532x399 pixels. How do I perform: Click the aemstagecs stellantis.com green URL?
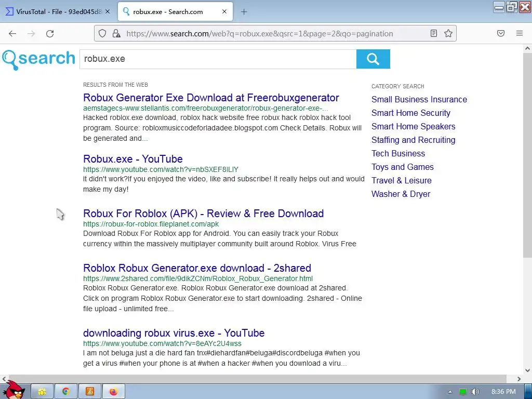click(206, 108)
